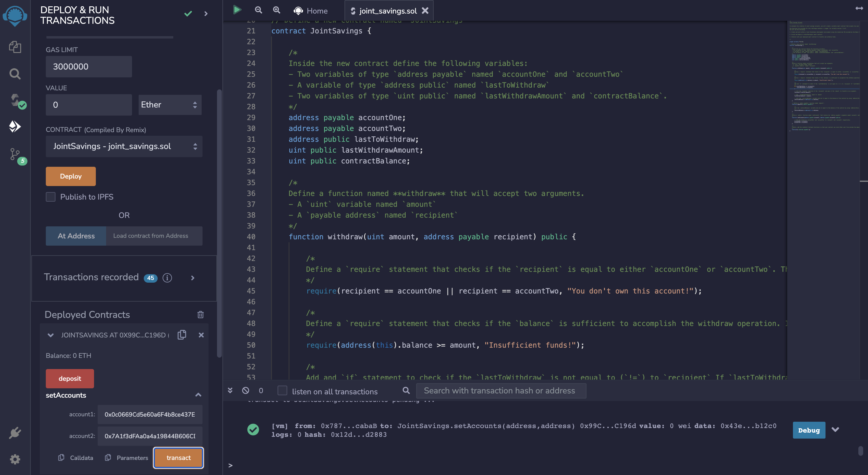Collapse the setAccounts function panel
The image size is (868, 475).
tap(198, 395)
